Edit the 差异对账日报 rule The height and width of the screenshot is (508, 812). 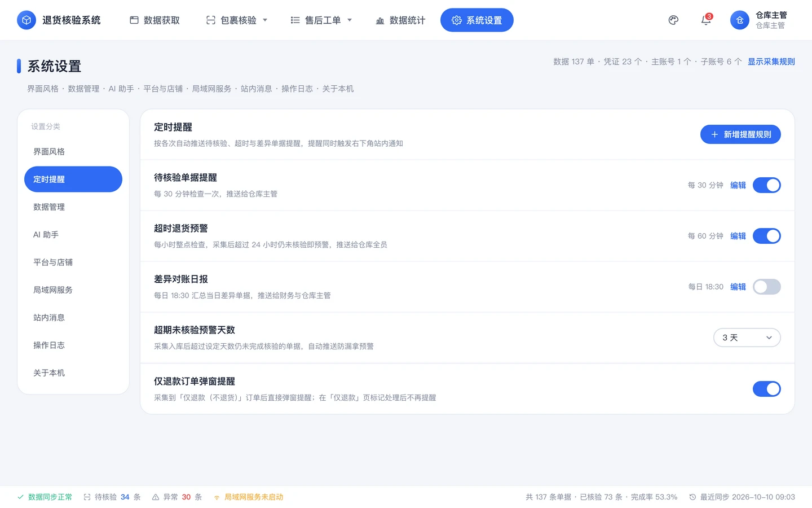click(x=738, y=287)
